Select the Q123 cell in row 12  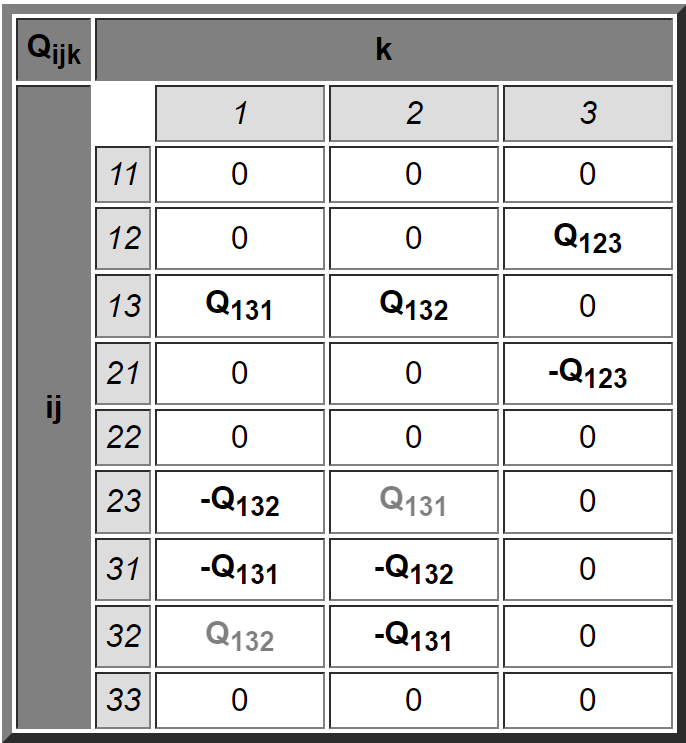tap(587, 238)
